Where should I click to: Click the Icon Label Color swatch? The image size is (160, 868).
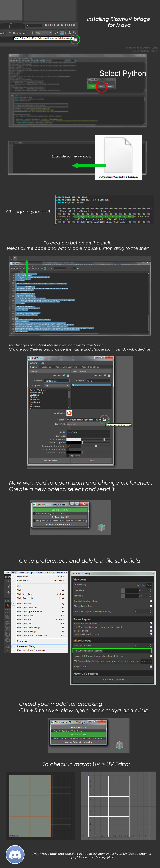pos(74,439)
